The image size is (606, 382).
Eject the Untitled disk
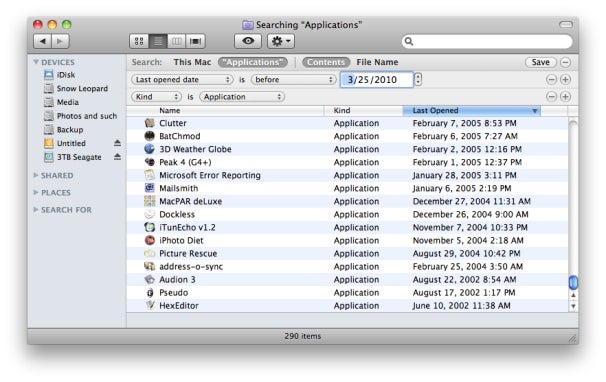[x=117, y=143]
